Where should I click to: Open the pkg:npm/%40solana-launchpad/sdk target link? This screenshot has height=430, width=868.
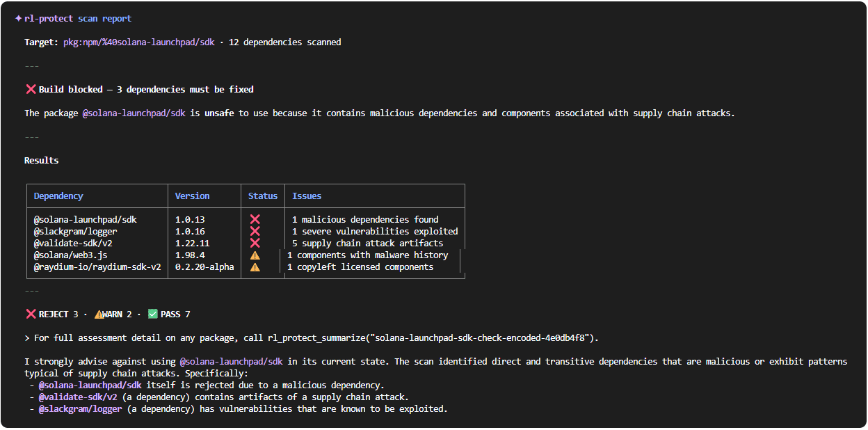138,42
